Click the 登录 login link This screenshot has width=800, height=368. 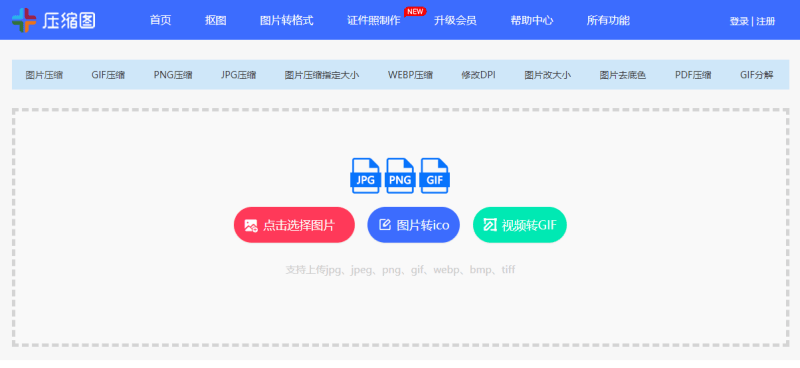click(x=739, y=21)
